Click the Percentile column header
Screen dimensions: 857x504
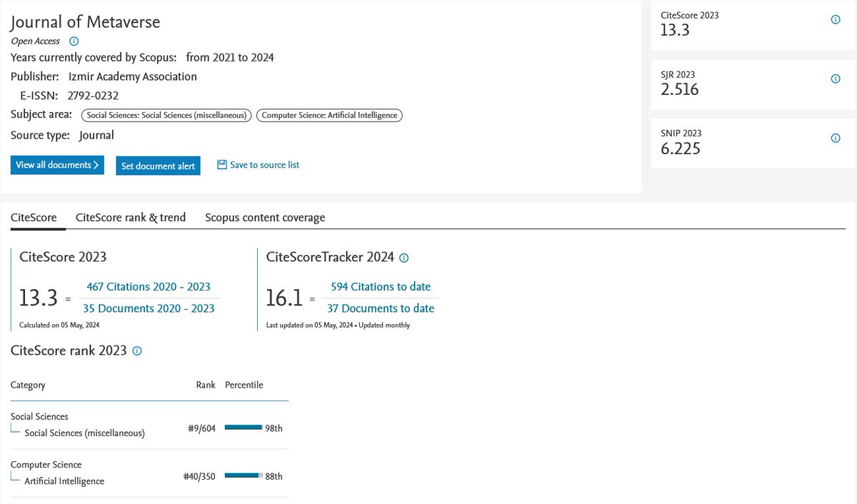coord(244,385)
